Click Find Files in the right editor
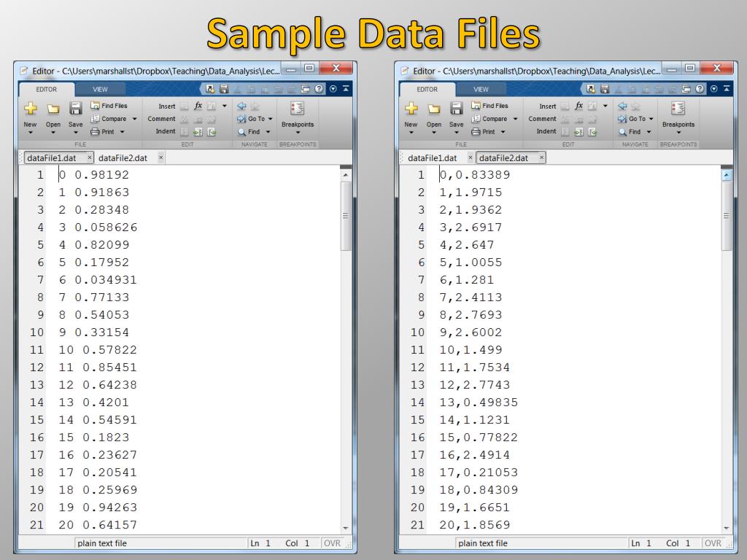Screen dimensions: 747x560 489,106
